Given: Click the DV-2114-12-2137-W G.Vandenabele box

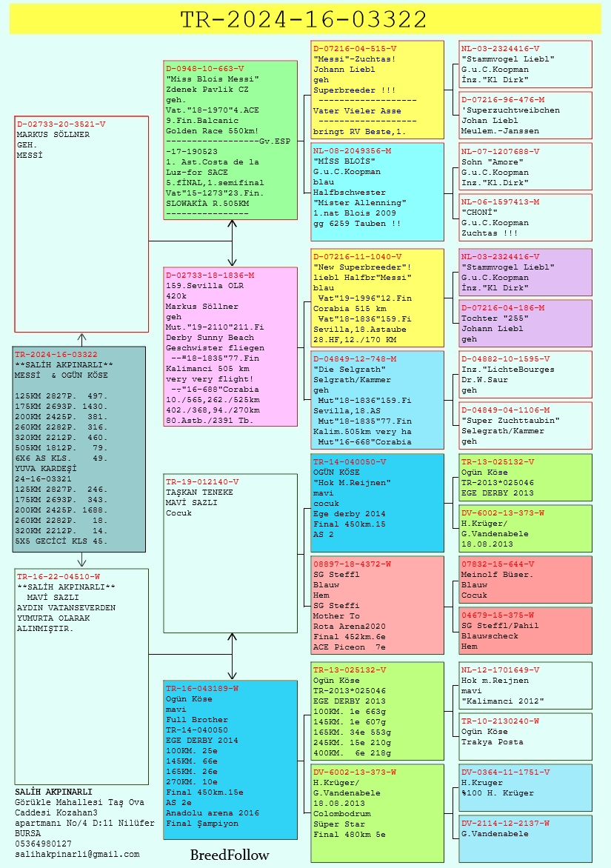Looking at the screenshot, I should pyautogui.click(x=526, y=838).
